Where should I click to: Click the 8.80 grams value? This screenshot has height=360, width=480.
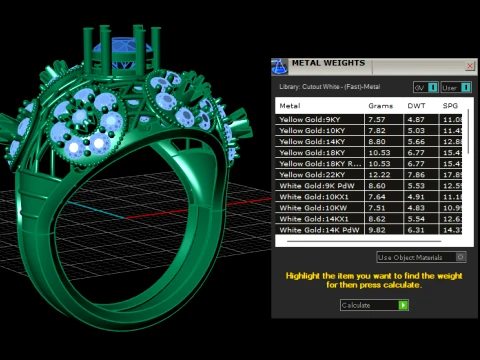377,142
